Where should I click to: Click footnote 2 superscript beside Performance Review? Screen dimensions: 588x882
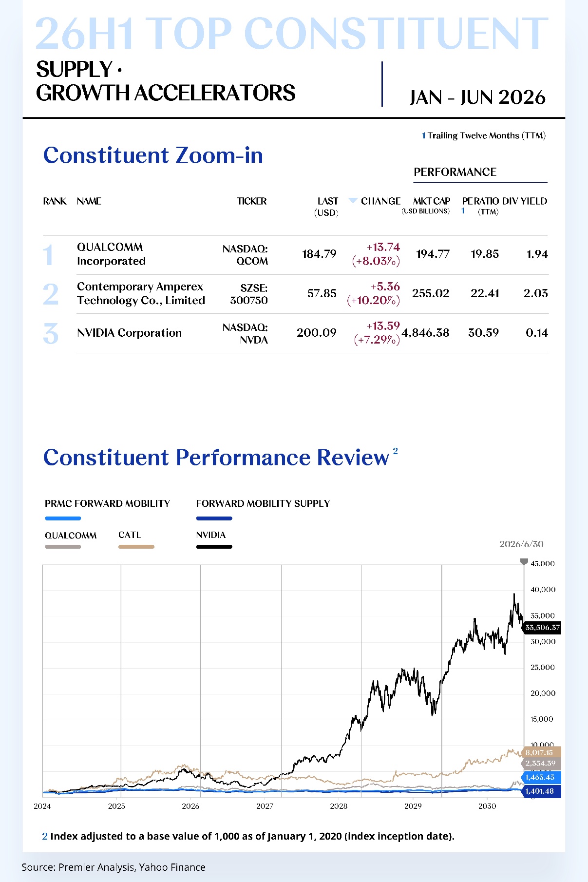click(396, 451)
